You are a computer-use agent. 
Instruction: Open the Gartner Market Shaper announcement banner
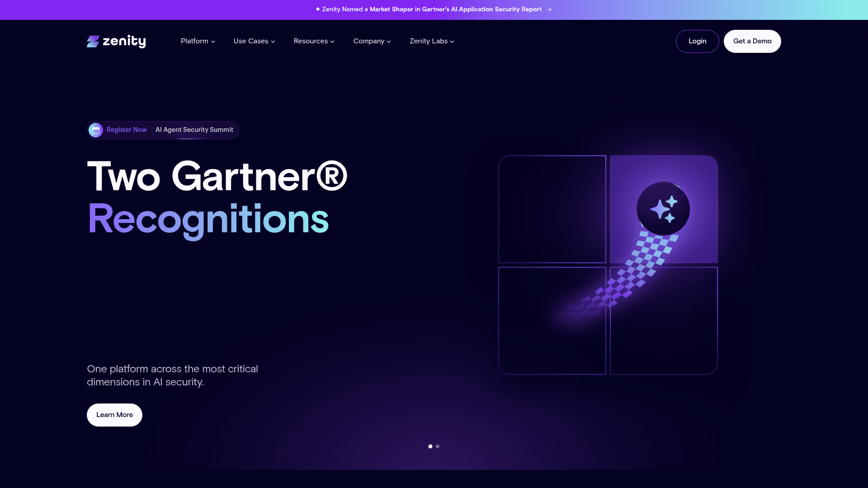[x=433, y=9]
